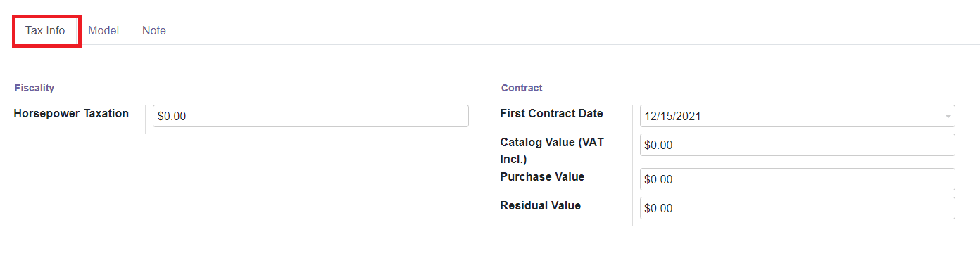Screen dimensions: 980x253
Task: Click the Residual Value label text
Action: click(x=540, y=205)
